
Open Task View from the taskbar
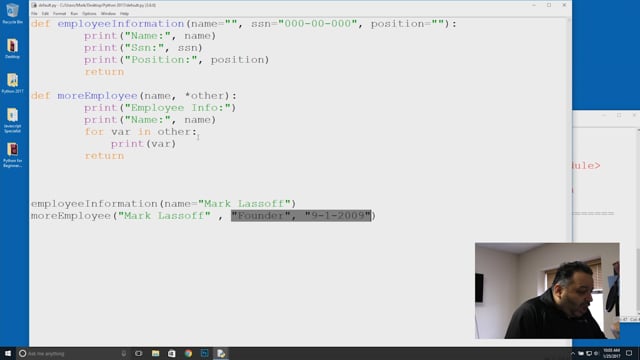tap(139, 353)
